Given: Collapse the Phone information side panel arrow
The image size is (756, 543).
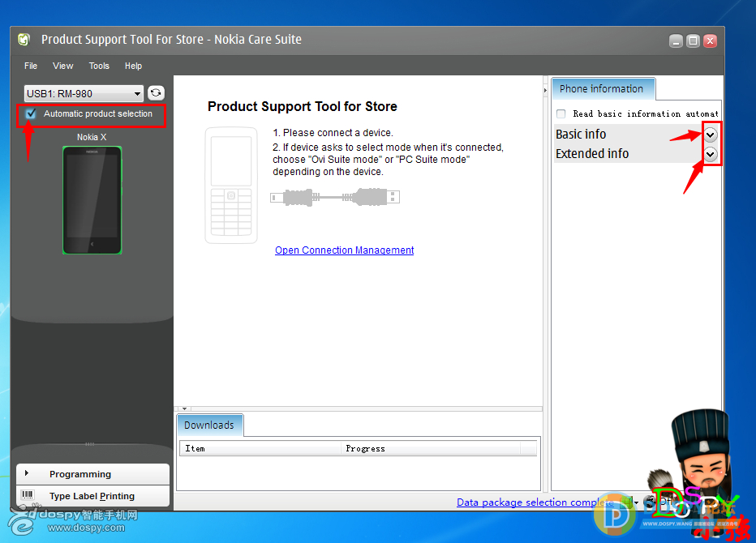Looking at the screenshot, I should (545, 90).
